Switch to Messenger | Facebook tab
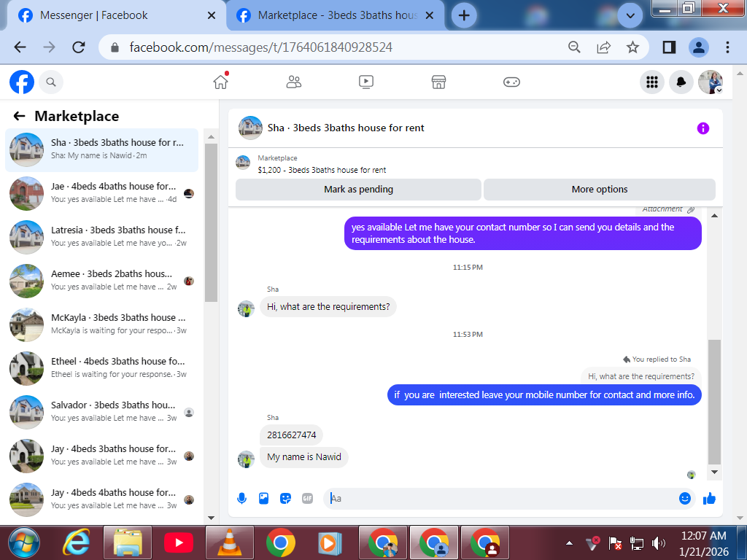The image size is (747, 560). point(115,15)
